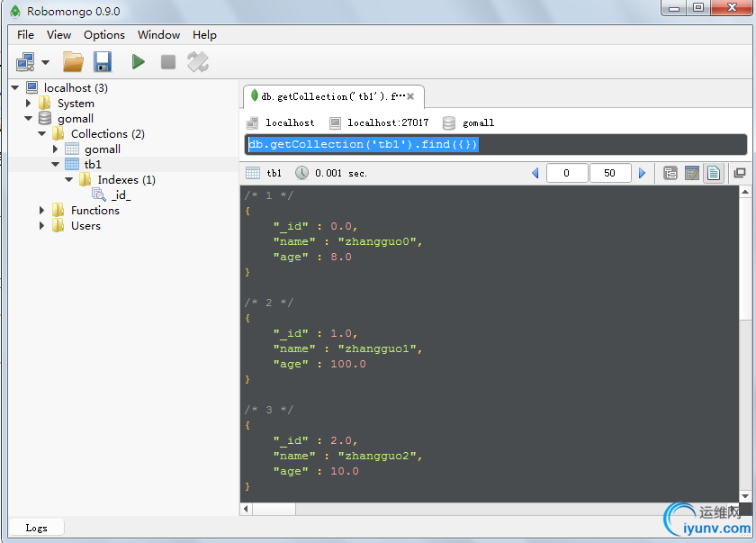756x543 pixels.
Task: Click the localhost connection label above query
Action: (x=290, y=123)
